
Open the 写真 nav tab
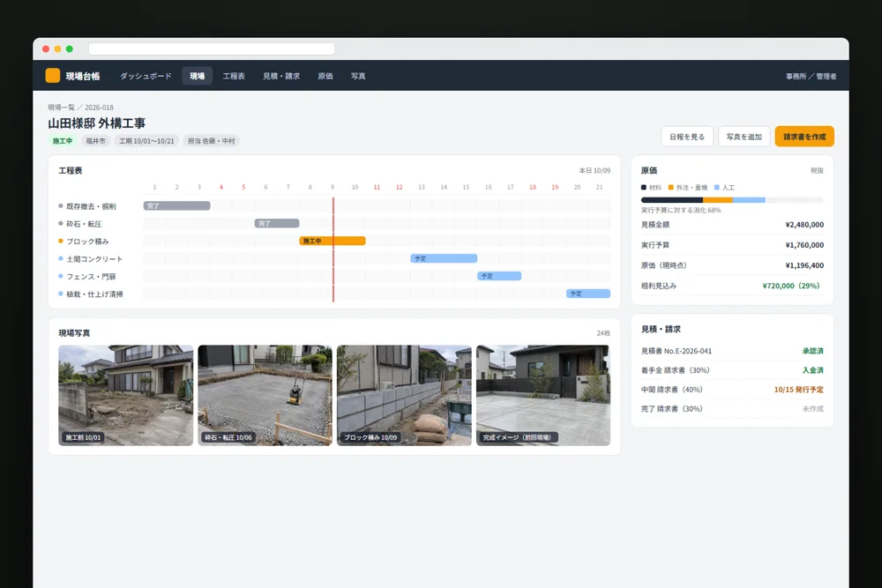(x=358, y=76)
